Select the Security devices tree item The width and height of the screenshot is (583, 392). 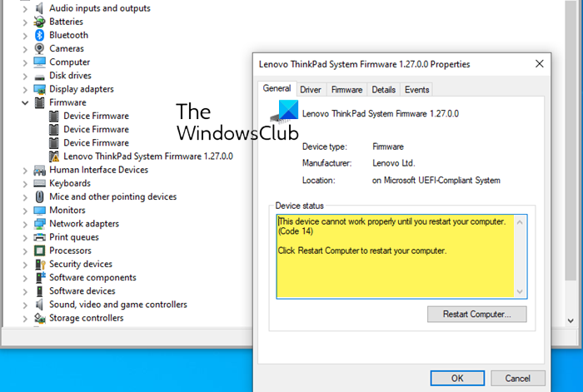(x=81, y=264)
